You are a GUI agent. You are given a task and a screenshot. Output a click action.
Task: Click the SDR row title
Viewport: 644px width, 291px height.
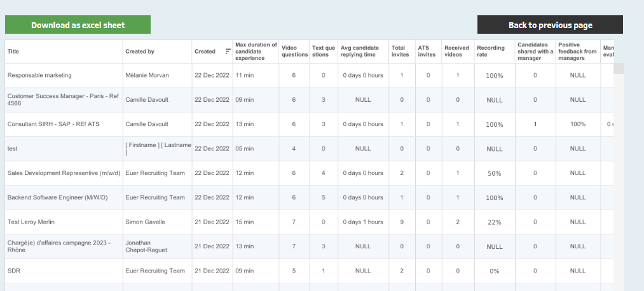tap(13, 271)
